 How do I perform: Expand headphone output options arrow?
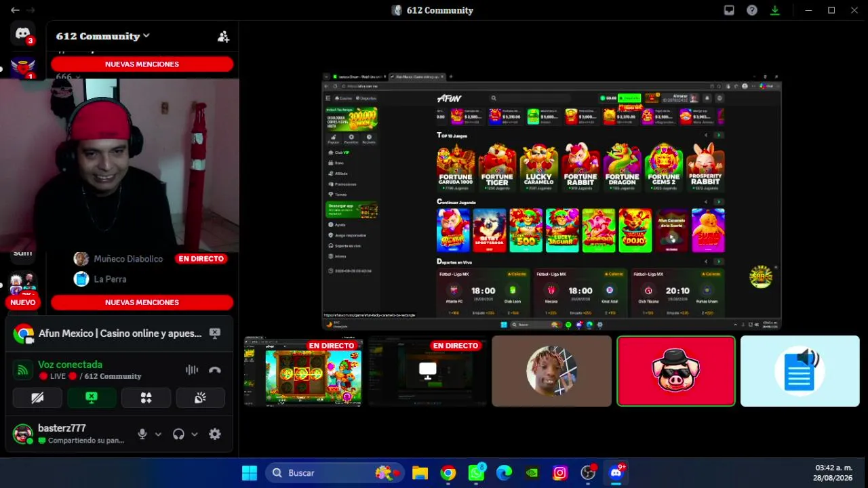[195, 434]
